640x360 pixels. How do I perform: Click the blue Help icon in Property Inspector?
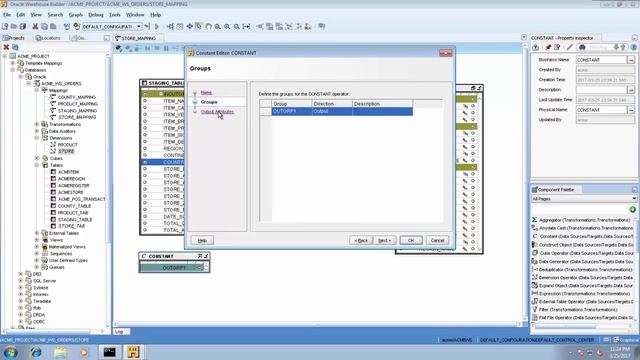633,47
